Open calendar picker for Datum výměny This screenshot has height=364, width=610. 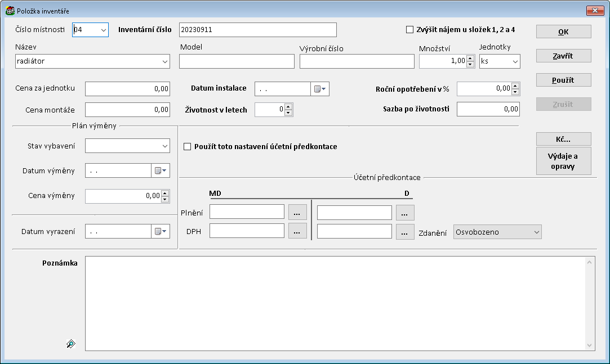tap(161, 170)
